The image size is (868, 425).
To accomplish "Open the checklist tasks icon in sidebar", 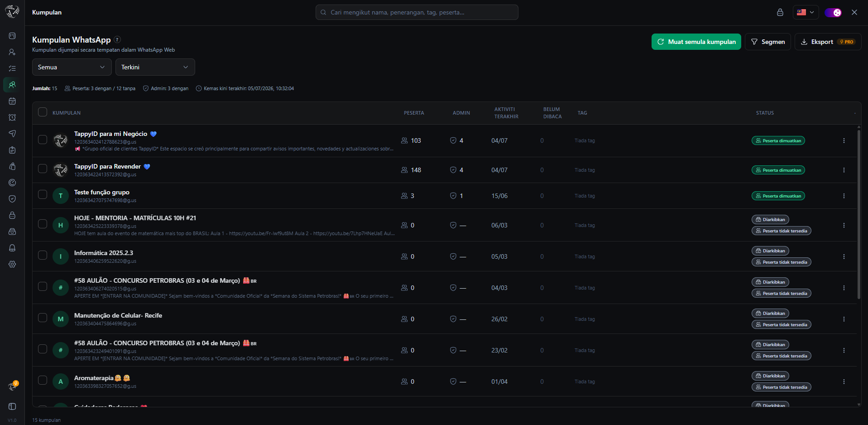I will 12,68.
